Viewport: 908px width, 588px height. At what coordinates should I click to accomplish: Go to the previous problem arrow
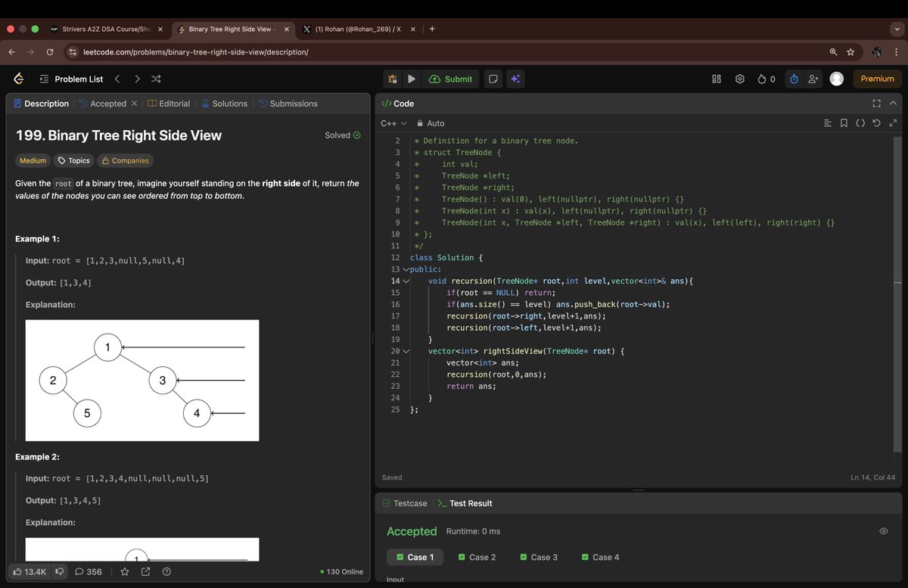[x=117, y=79]
